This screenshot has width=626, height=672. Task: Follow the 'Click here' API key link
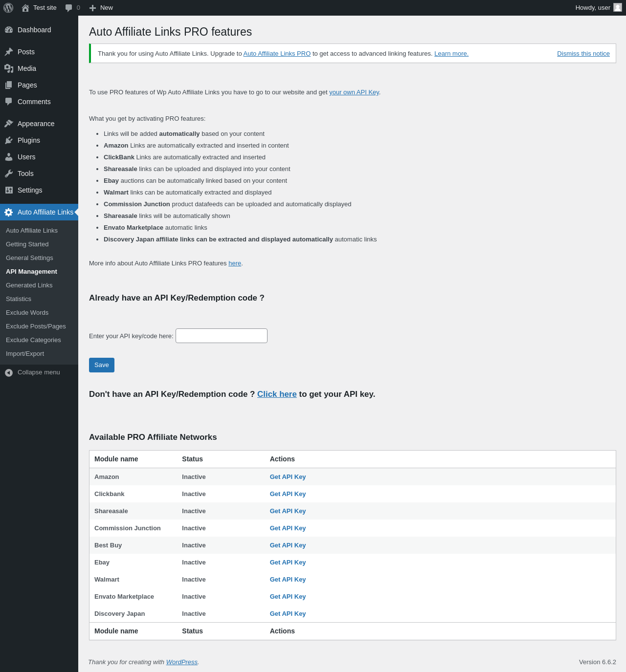click(x=277, y=394)
